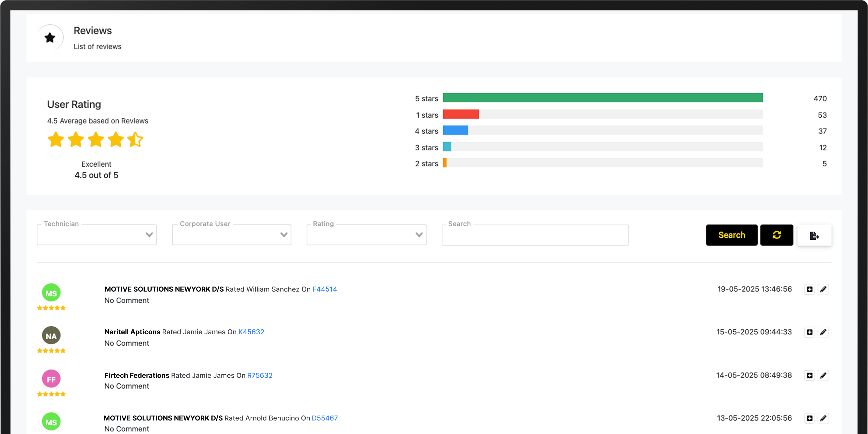The width and height of the screenshot is (868, 434).
Task: Click the pencil edit icon on the D55467 review row
Action: tap(823, 418)
